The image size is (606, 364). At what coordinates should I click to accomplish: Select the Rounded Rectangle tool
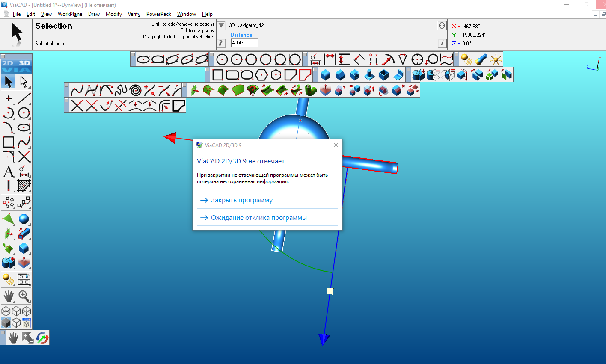[x=232, y=75]
